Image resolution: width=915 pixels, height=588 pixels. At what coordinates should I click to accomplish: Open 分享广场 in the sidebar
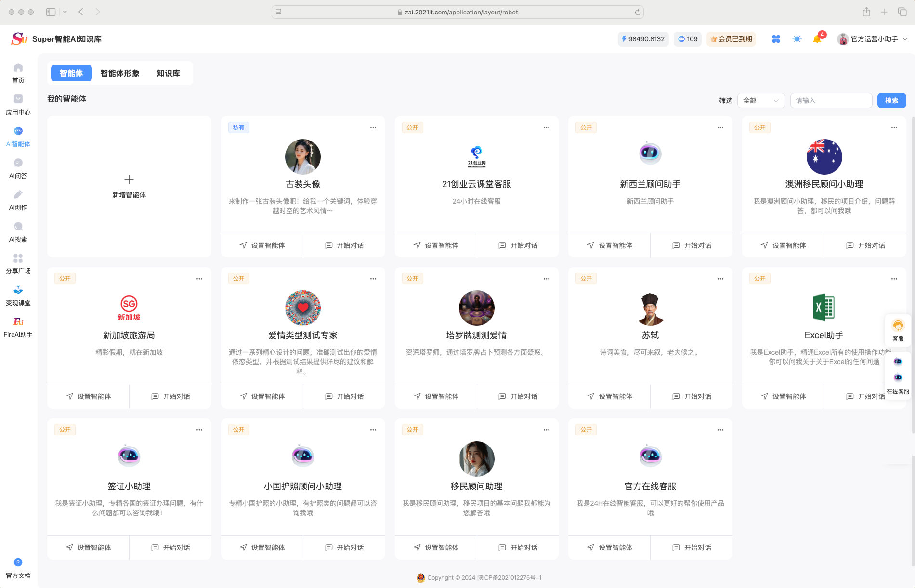[x=18, y=263]
